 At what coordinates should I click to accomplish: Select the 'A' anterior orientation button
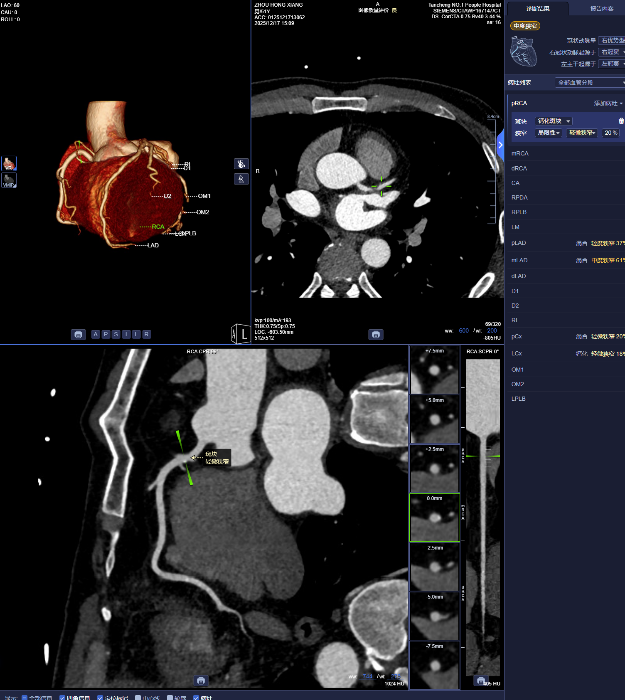point(95,335)
